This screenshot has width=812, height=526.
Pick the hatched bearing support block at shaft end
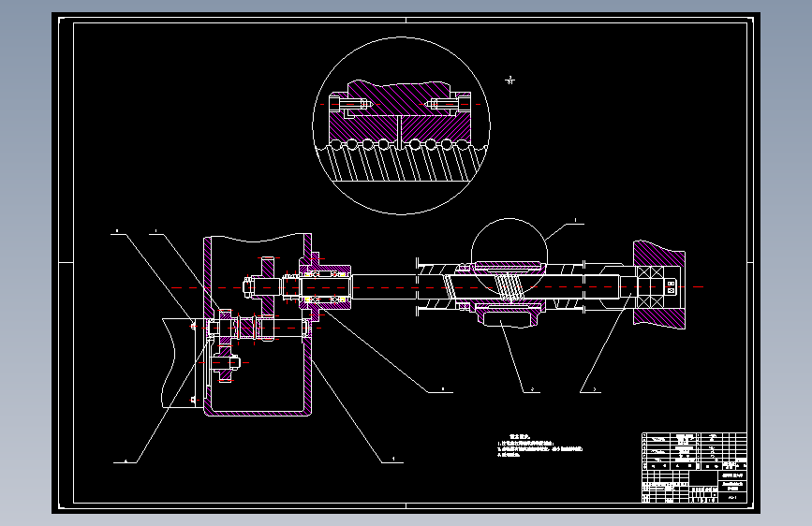pos(659,285)
